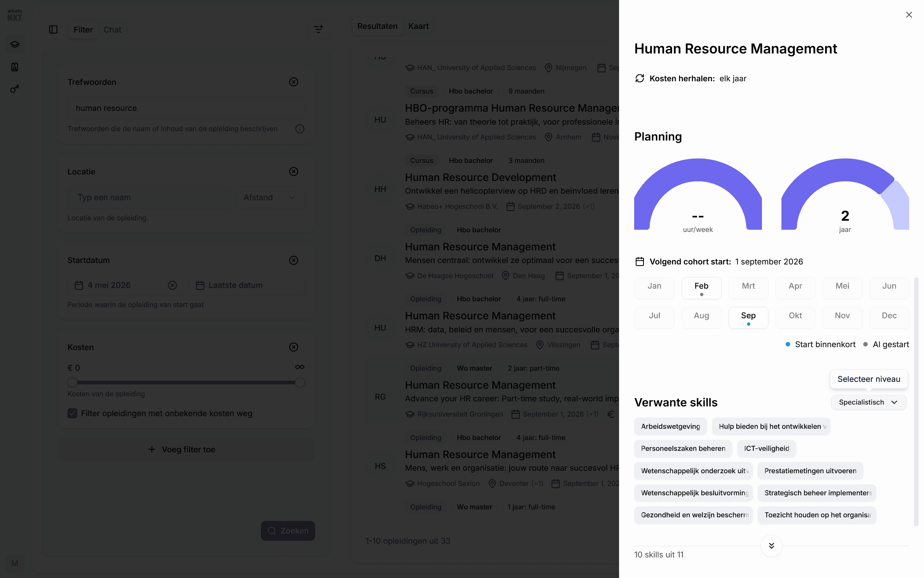The width and height of the screenshot is (924, 578).
Task: Open the 4 mei 2026 start date field
Action: (126, 285)
